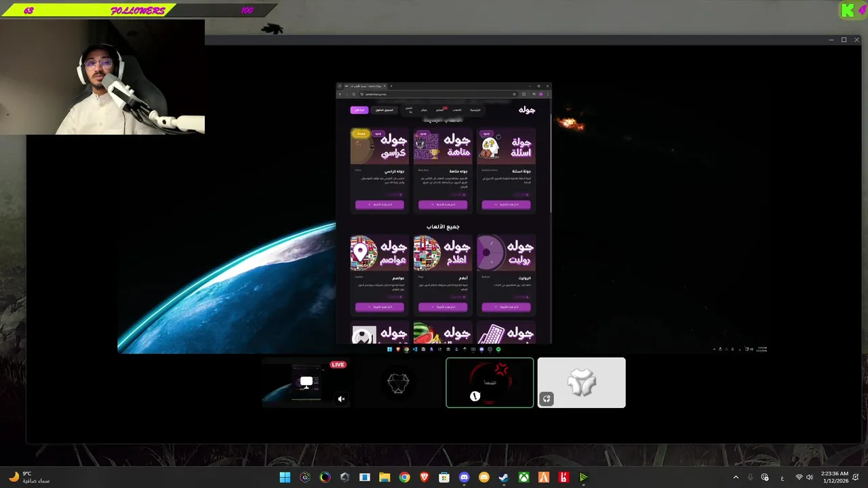Click the headphone icon on white participant tile
Viewport: 868px width, 488px height.
tap(547, 399)
